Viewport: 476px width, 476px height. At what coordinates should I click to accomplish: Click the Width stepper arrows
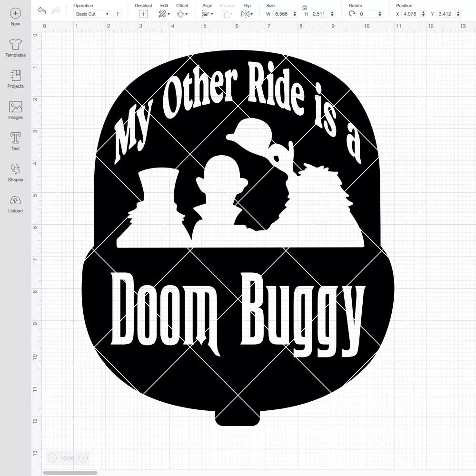coord(295,14)
